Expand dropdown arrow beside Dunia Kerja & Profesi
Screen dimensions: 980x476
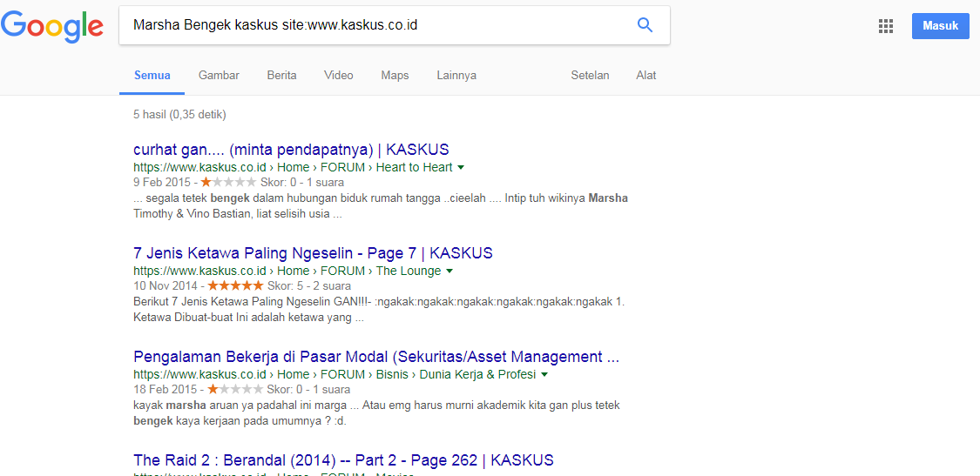tap(544, 375)
